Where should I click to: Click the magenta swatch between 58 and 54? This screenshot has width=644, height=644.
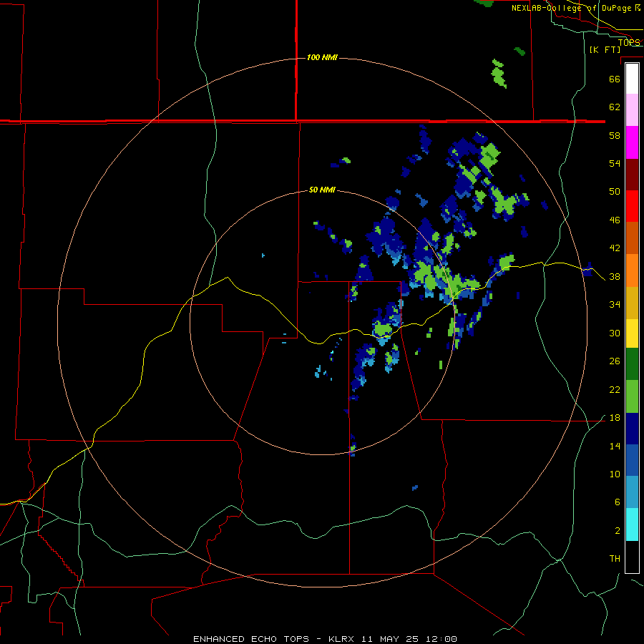[632, 142]
